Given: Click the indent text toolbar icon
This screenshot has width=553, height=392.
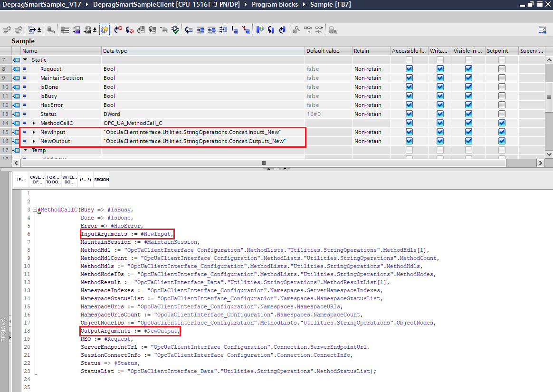Looking at the screenshot, I should point(200,30).
